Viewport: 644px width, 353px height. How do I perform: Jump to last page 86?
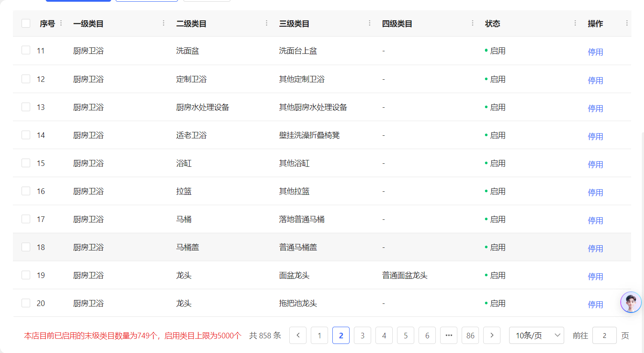pyautogui.click(x=470, y=335)
